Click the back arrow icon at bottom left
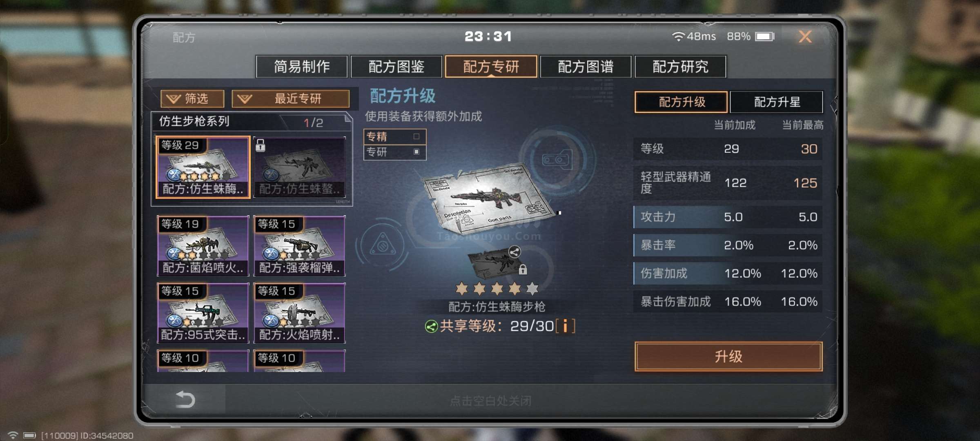 click(x=185, y=399)
